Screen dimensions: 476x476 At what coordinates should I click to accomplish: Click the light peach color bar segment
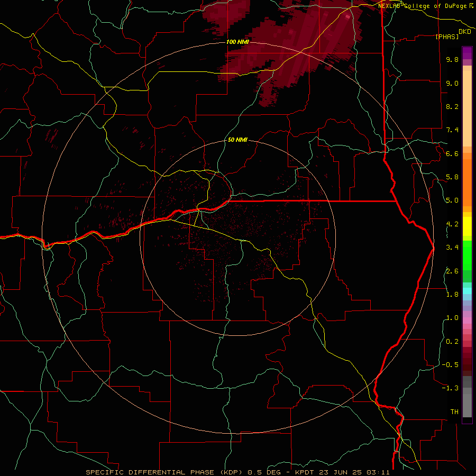[x=467, y=109]
